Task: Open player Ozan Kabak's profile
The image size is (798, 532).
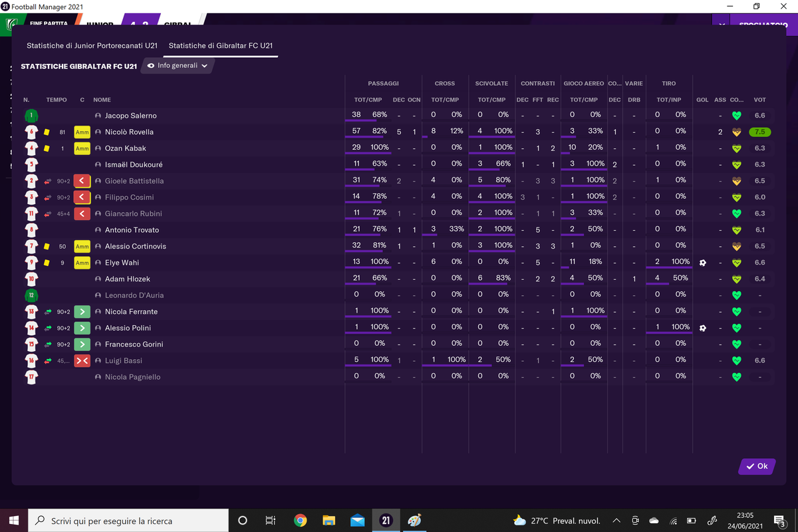Action: click(x=125, y=148)
